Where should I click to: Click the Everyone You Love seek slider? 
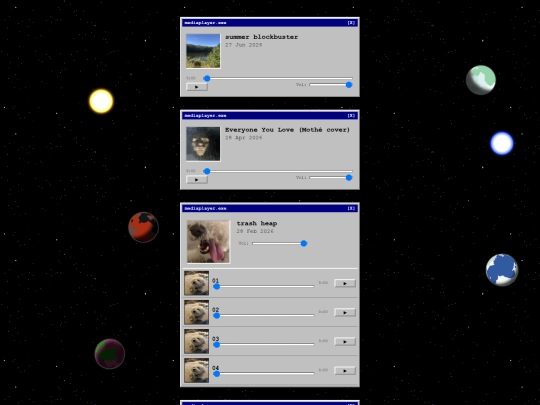[x=278, y=171]
